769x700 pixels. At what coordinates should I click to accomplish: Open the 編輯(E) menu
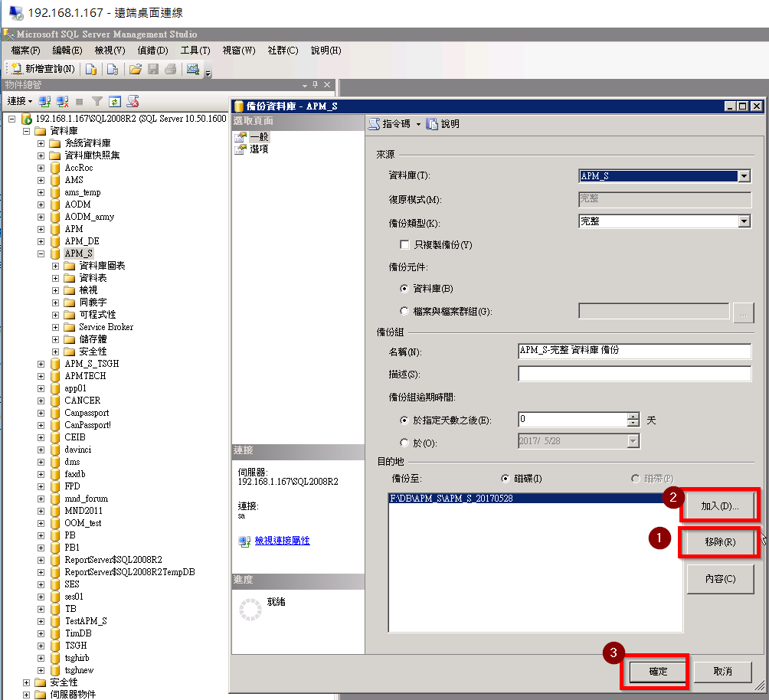click(x=67, y=51)
